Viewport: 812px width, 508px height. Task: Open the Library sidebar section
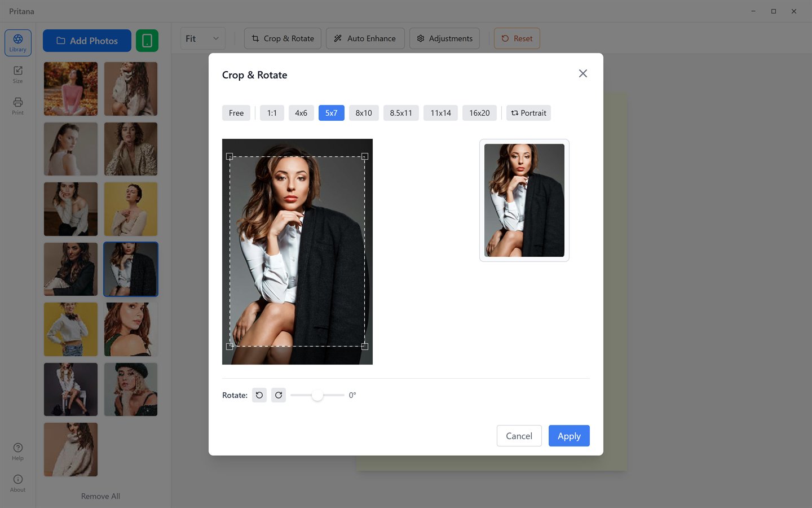tap(17, 43)
